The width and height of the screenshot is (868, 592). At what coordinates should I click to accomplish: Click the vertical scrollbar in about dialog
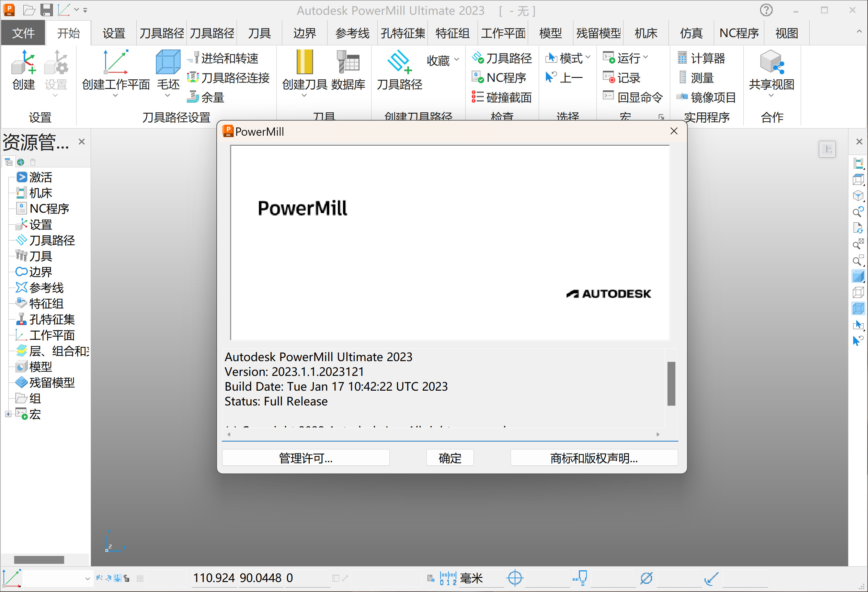[x=671, y=383]
